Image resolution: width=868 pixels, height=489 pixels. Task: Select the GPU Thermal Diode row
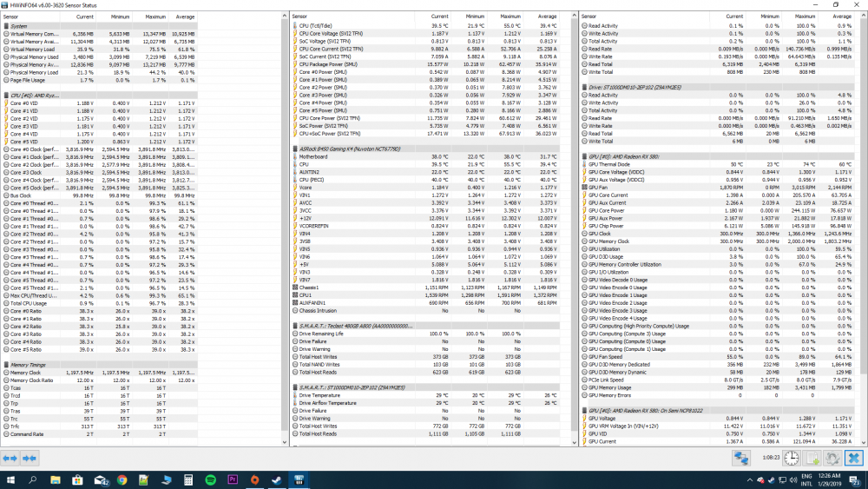[x=718, y=164]
